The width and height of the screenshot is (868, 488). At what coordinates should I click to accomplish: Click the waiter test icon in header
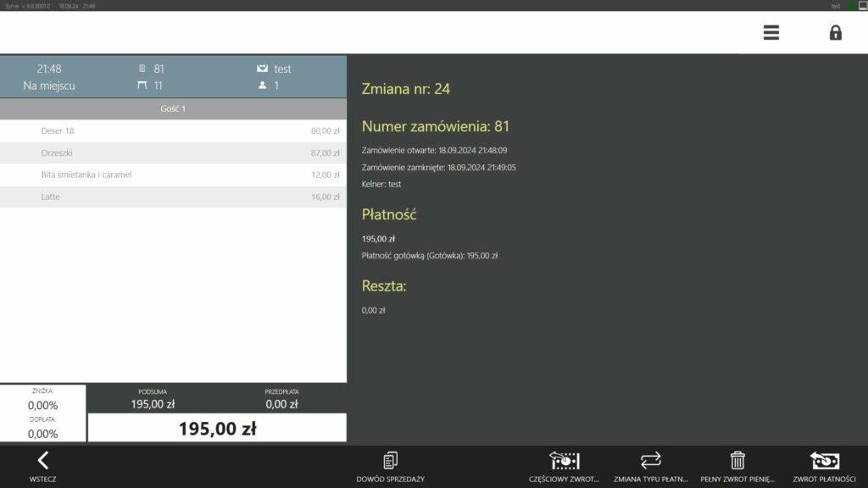point(262,69)
